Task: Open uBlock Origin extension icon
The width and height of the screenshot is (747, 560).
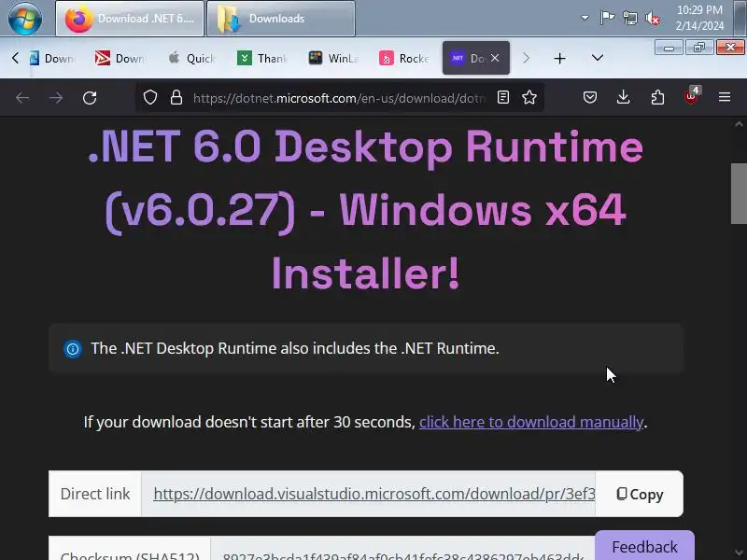Action: tap(691, 96)
